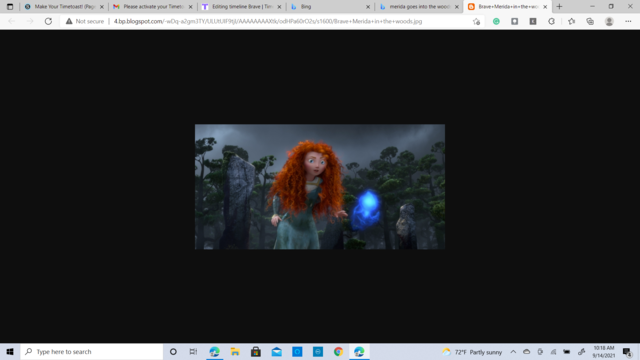This screenshot has height=360, width=640.
Task: Click the Merida wisp image
Action: point(320,187)
